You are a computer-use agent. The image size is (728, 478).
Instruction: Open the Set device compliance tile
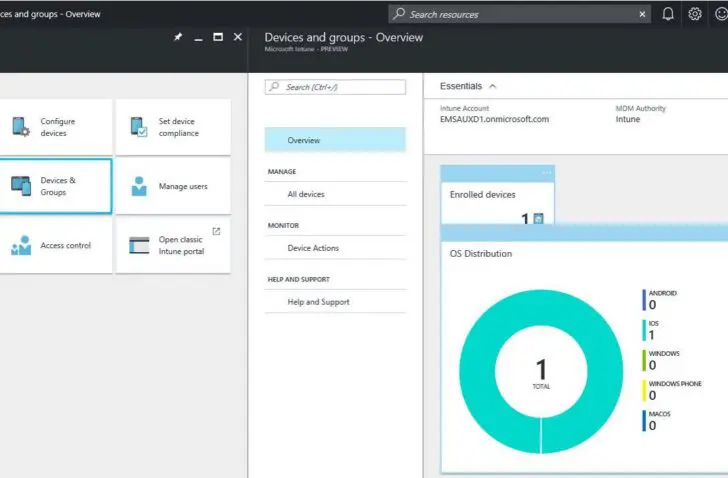173,127
